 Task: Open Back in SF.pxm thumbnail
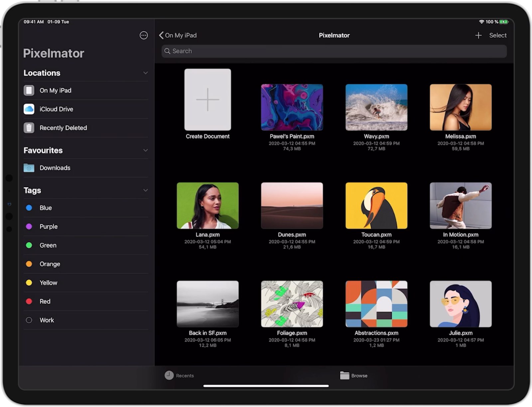[x=207, y=304]
